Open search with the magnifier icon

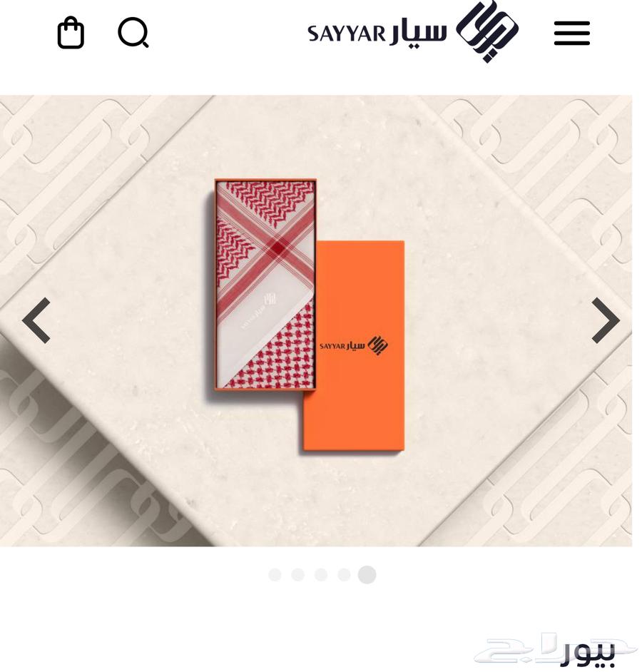tap(133, 33)
